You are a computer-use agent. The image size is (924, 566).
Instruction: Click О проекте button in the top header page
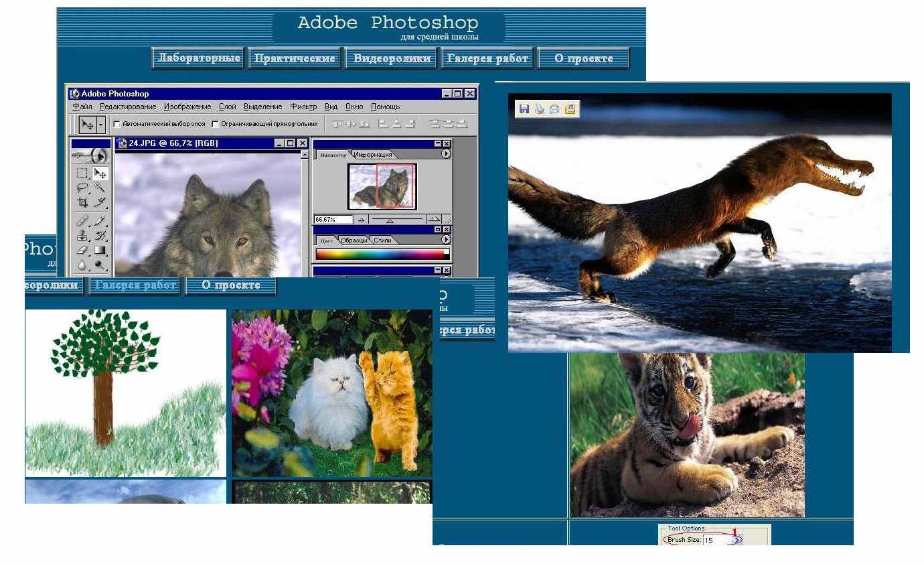click(584, 58)
